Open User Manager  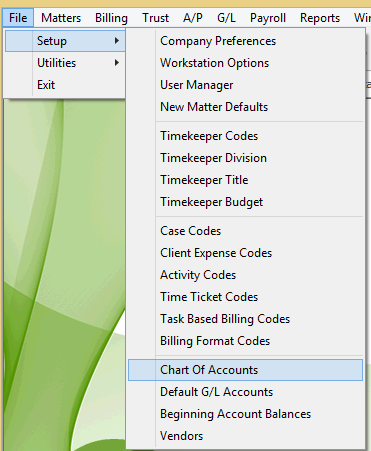245,85
